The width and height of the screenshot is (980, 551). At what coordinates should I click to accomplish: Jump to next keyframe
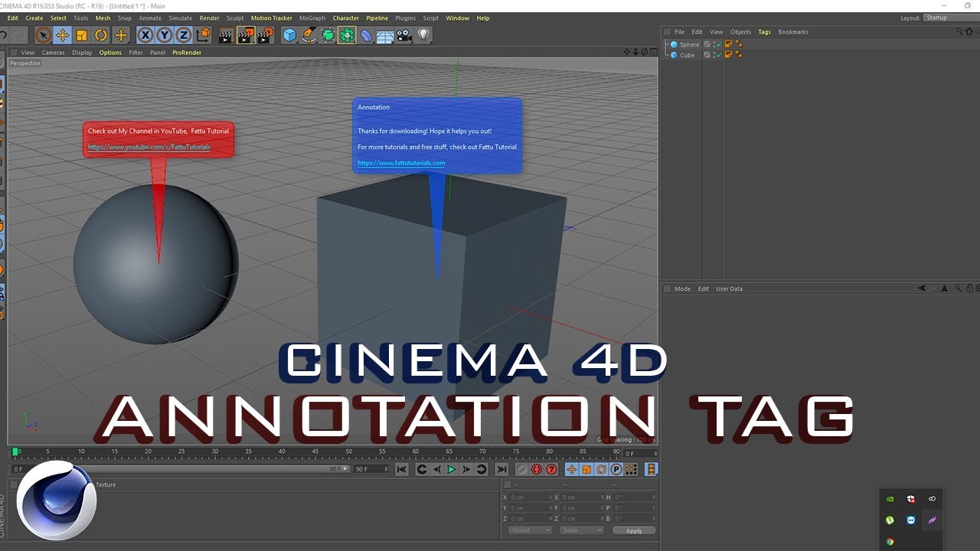pos(482,469)
